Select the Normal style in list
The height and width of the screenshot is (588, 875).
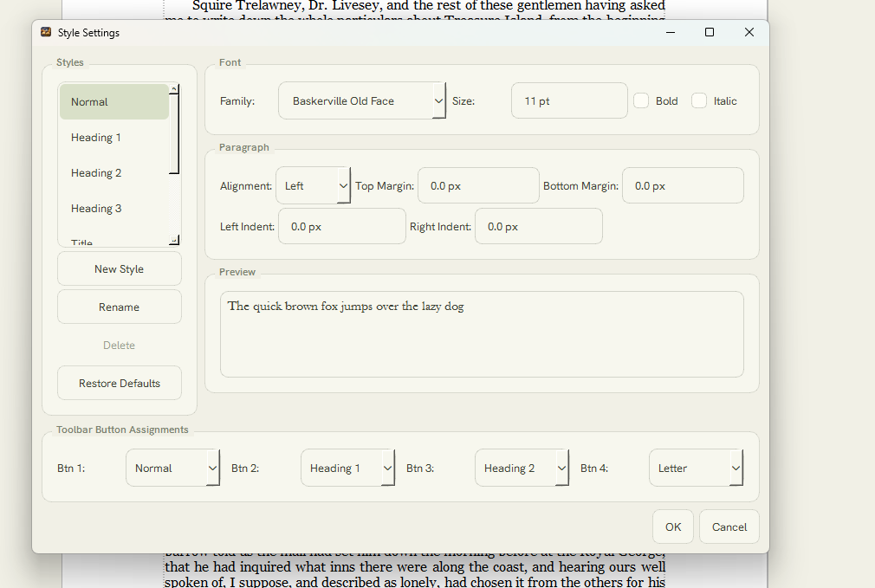[114, 101]
